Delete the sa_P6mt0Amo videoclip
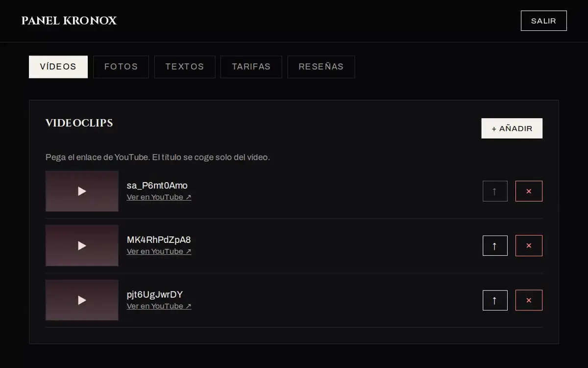Viewport: 588px width, 368px height. (x=529, y=191)
